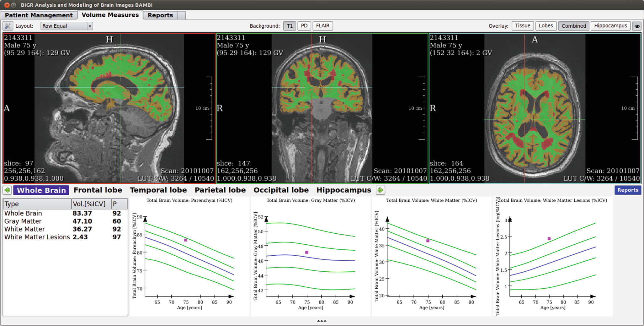644x326 pixels.
Task: Click the axial brain view
Action: pyautogui.click(x=535, y=108)
